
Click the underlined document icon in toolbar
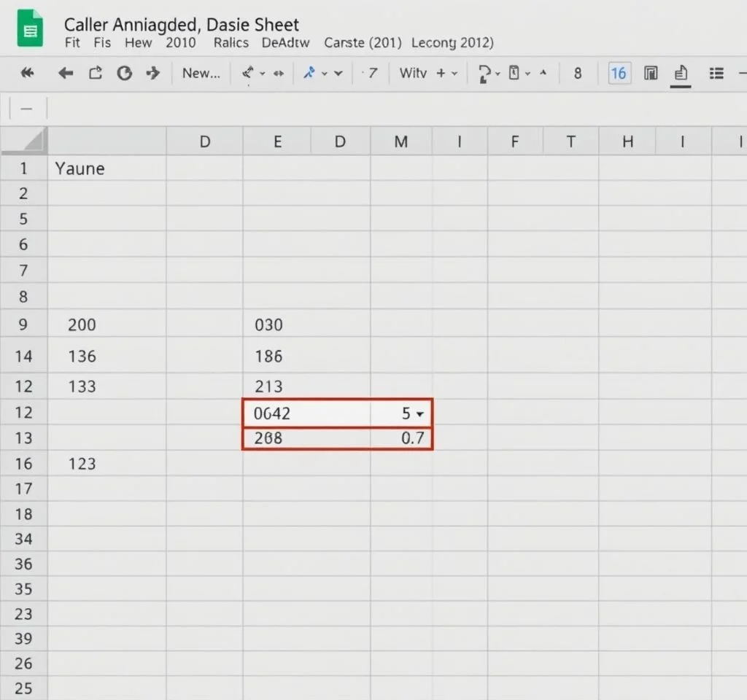681,74
